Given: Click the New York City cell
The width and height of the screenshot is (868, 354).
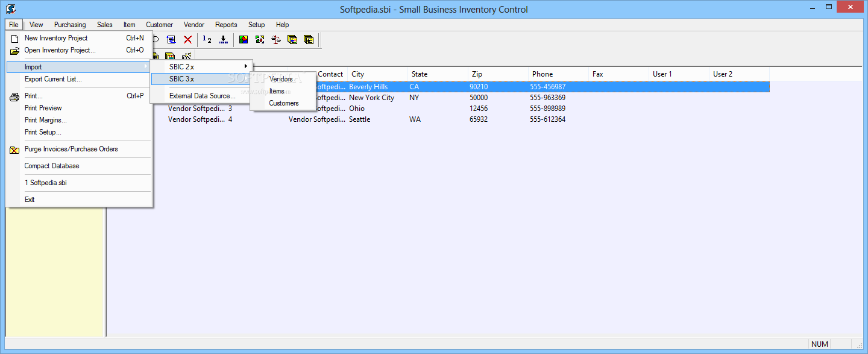Looking at the screenshot, I should coord(371,98).
